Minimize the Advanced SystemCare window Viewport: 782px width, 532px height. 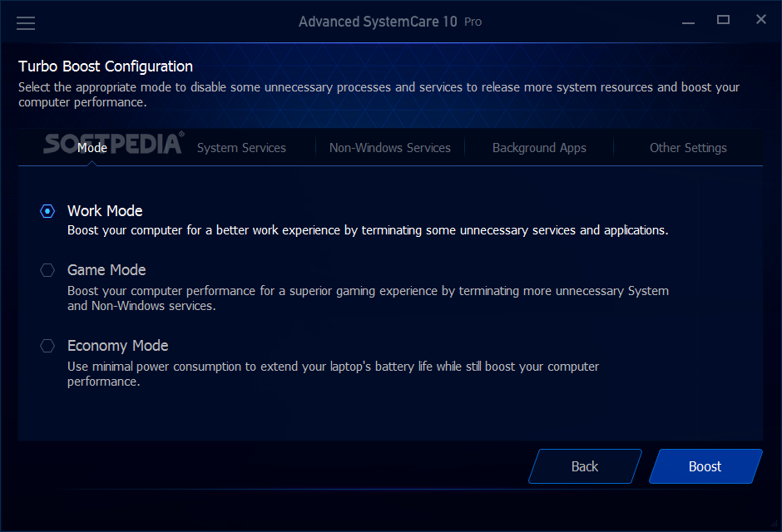click(x=688, y=22)
